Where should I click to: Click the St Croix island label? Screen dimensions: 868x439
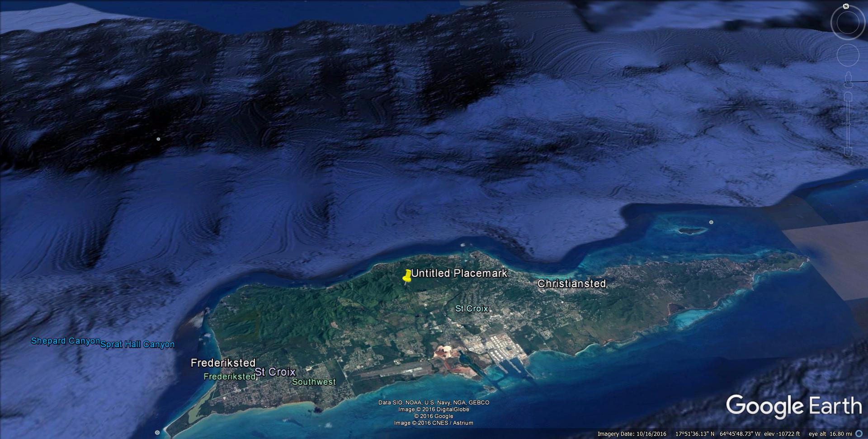click(x=472, y=308)
